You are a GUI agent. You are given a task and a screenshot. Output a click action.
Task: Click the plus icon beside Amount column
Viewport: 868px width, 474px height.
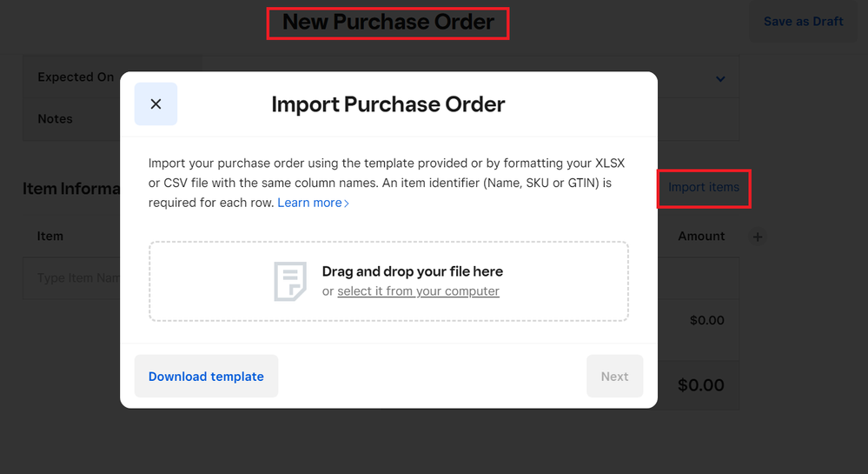(x=758, y=237)
